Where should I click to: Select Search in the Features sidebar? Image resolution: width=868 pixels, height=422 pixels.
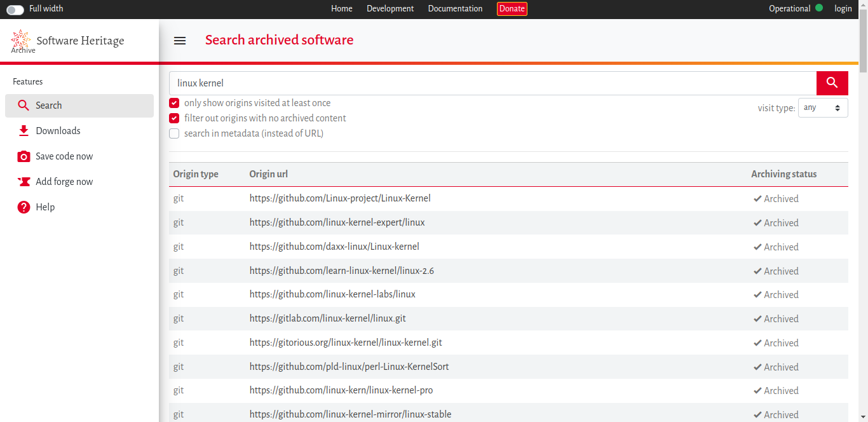[79, 105]
